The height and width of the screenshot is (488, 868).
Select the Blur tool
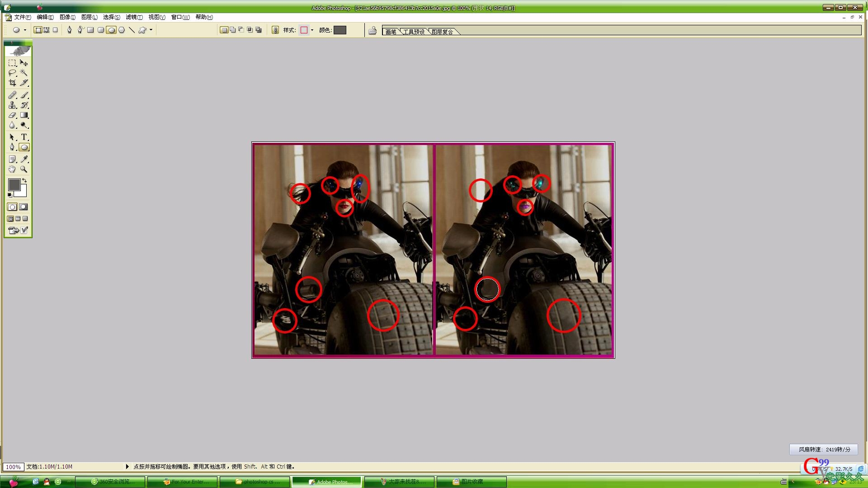click(12, 125)
